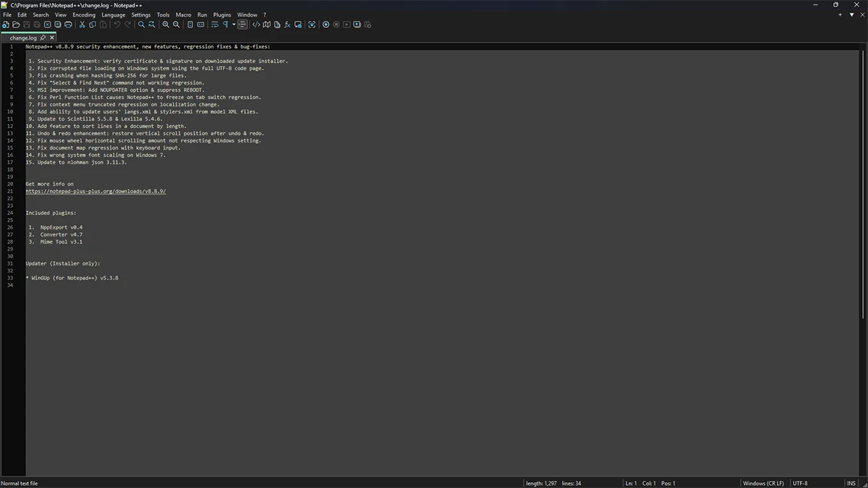This screenshot has width=868, height=488.
Task: Open the File menu
Action: [x=7, y=14]
